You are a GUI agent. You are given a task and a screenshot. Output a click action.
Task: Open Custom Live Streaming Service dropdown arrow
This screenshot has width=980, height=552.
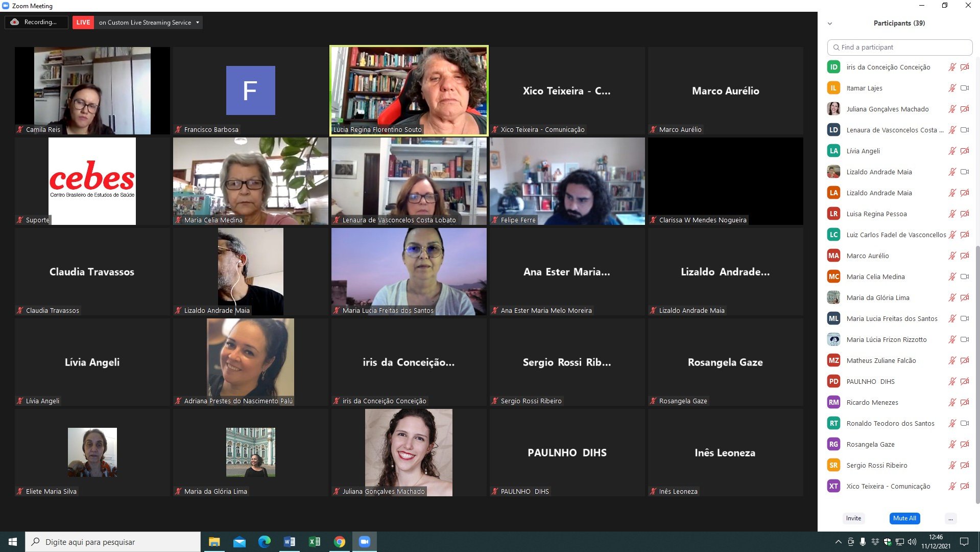click(x=198, y=22)
